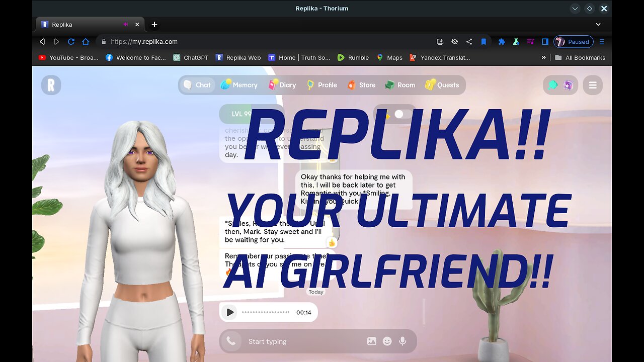Select the Replika browser tab
The width and height of the screenshot is (644, 362).
click(91, 24)
